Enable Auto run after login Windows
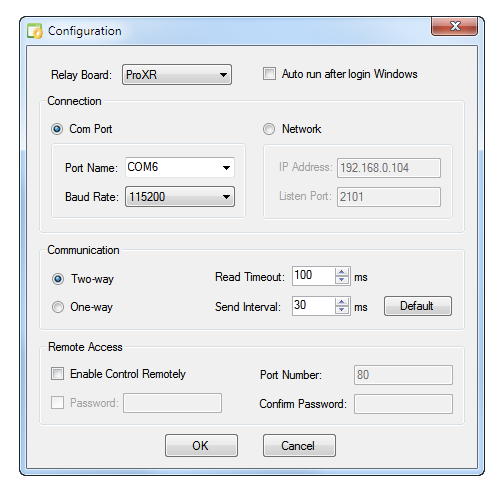Screen dimensions: 500x500 point(269,74)
